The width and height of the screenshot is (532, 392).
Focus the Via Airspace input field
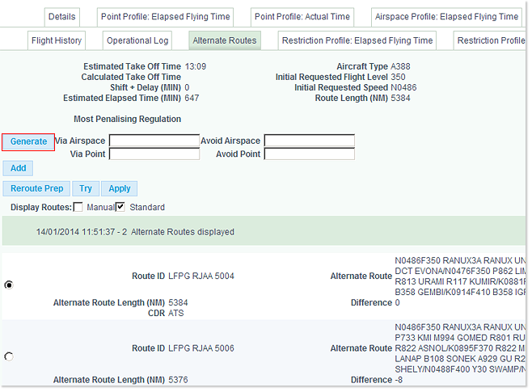pos(154,141)
